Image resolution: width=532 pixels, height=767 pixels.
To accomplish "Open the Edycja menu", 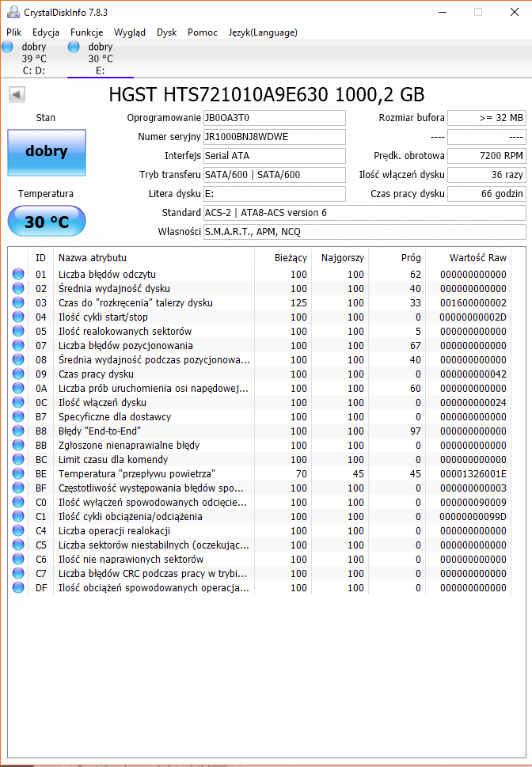I will coord(46,32).
